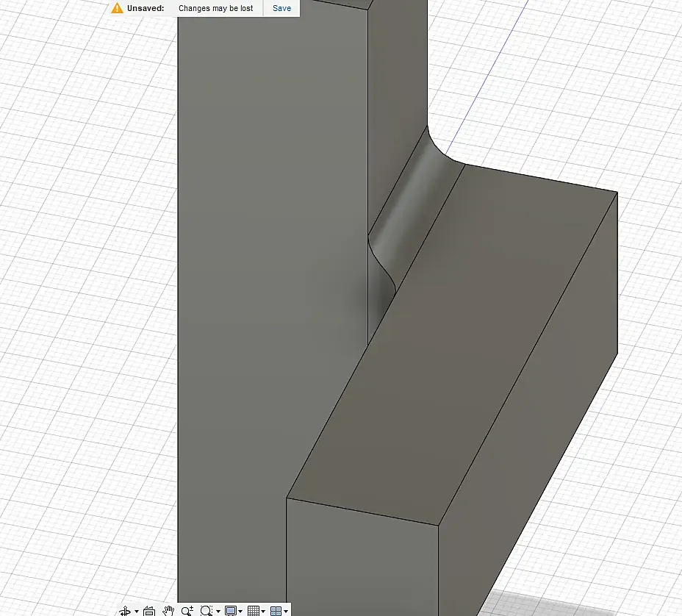Click the Save link in the unsaved banner
The image size is (682, 616).
pos(281,8)
